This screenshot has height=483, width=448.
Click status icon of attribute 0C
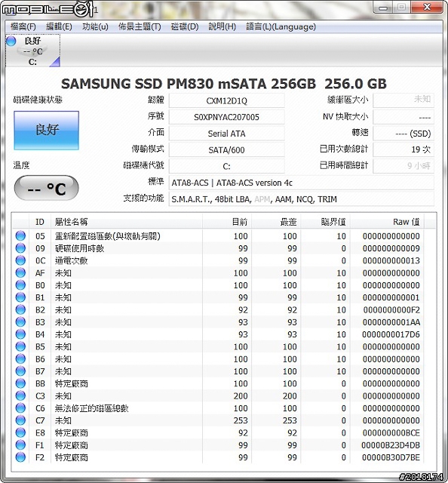[20, 260]
